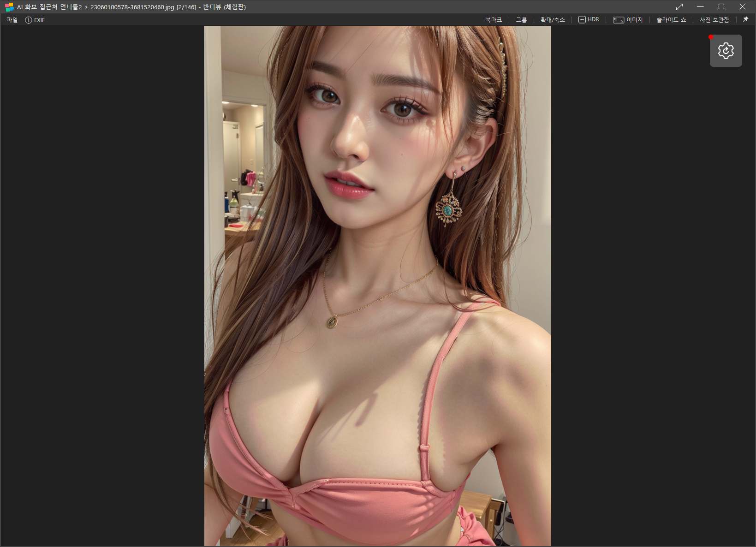Open the 사진 보관함 photo library
Image resolution: width=756 pixels, height=547 pixels.
click(x=714, y=20)
